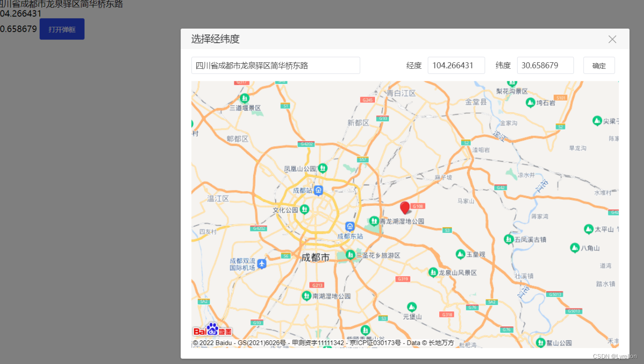The image size is (644, 364).
Task: Click the 马家山 place label
Action: coord(466,201)
